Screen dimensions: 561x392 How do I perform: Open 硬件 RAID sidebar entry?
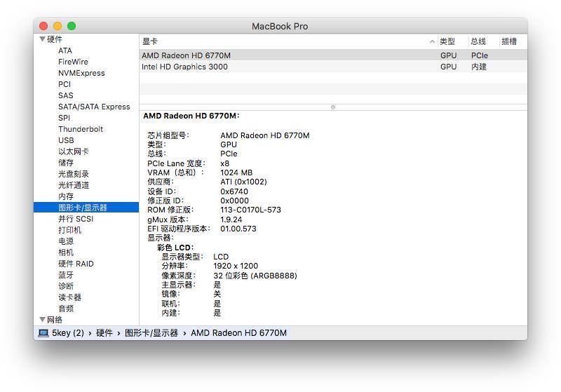click(76, 264)
